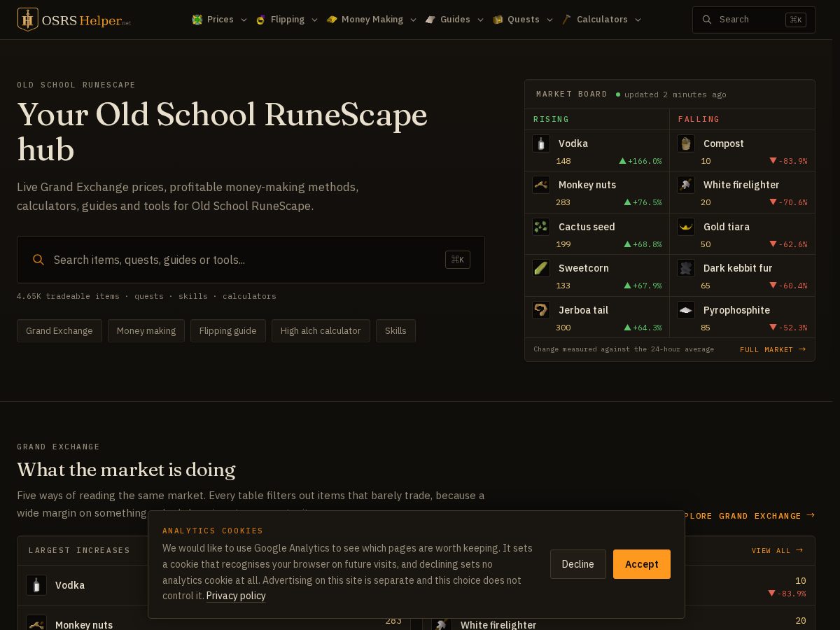The height and width of the screenshot is (630, 840).
Task: Open the Explore Grand Exchange link
Action: pyautogui.click(x=749, y=516)
